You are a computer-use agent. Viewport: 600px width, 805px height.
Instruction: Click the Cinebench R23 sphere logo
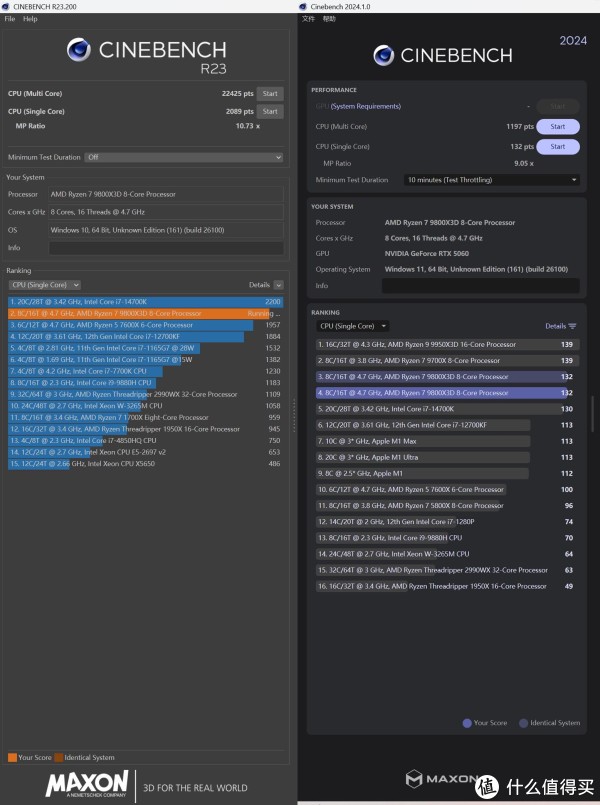[x=79, y=50]
